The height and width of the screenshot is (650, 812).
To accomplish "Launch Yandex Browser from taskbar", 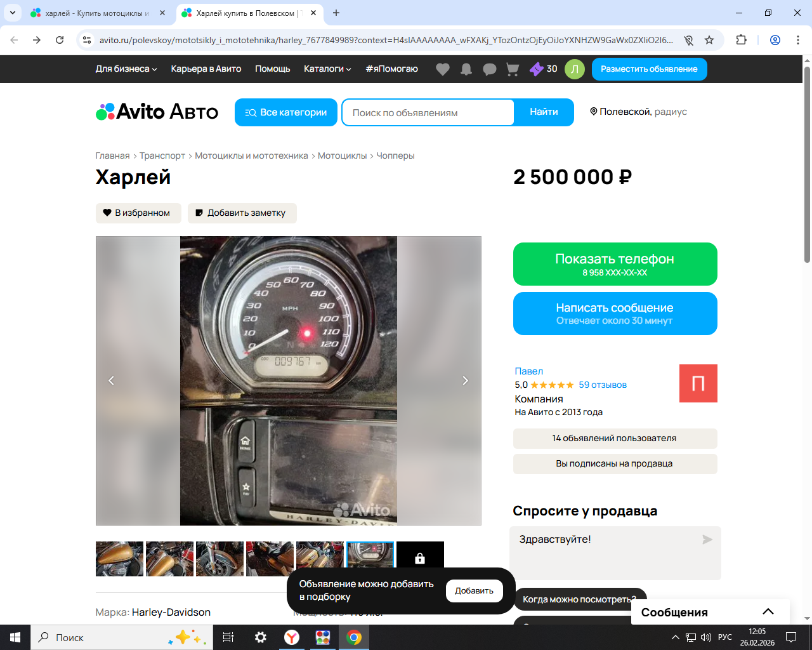I will point(291,637).
